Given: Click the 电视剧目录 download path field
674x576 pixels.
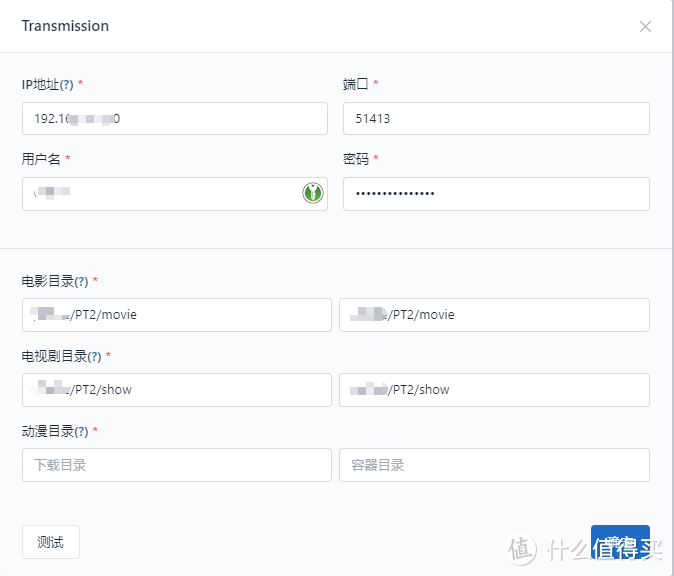Looking at the screenshot, I should click(177, 390).
